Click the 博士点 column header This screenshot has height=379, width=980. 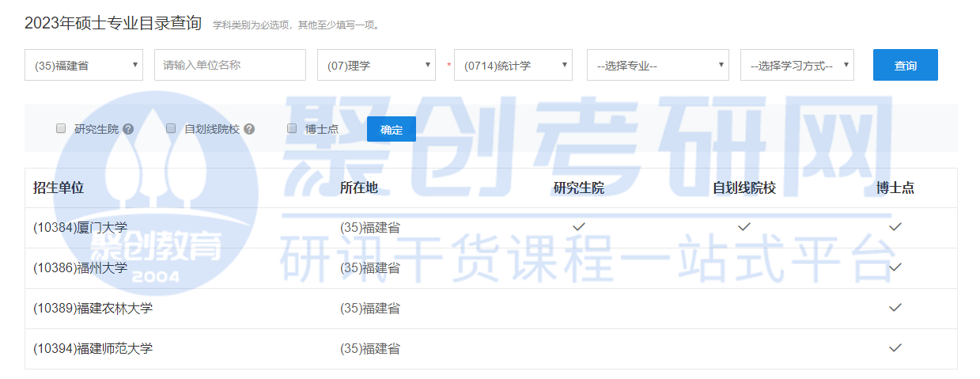(x=895, y=188)
